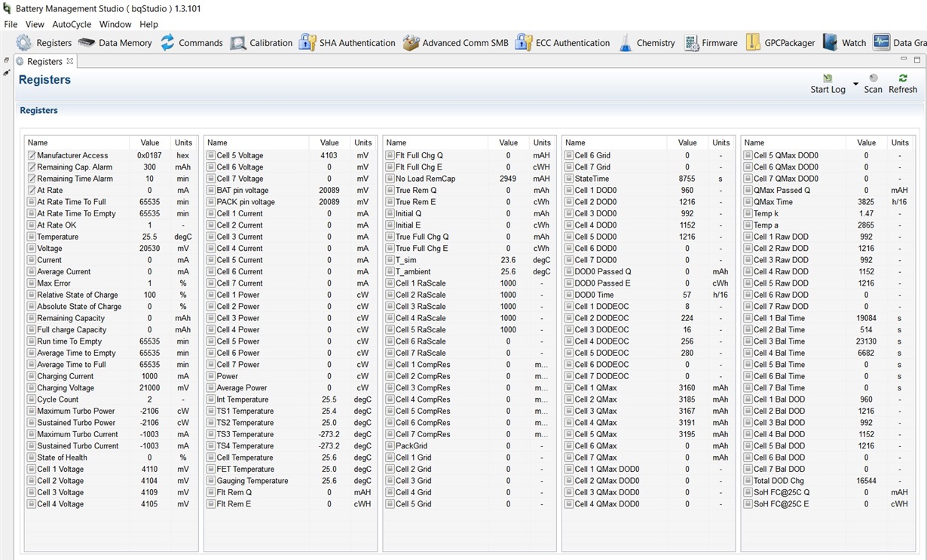Select the BAT pin voltage row
Screen dimensions: 927x560
pos(290,190)
